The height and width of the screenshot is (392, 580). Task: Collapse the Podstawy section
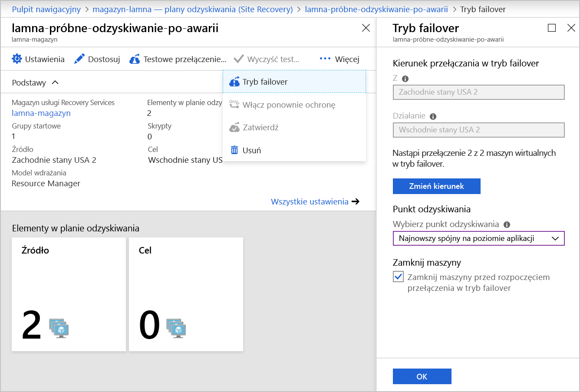[55, 82]
